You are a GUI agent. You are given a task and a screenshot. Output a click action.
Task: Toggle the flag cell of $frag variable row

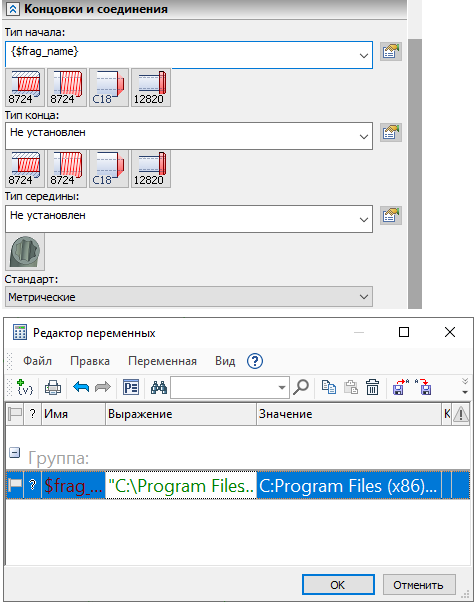pyautogui.click(x=15, y=485)
